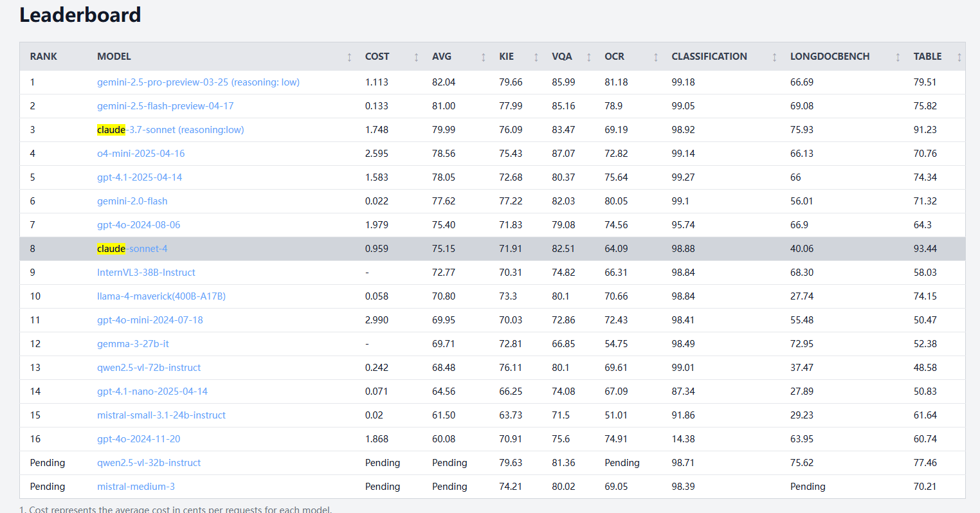This screenshot has width=980, height=513.
Task: Open mistral-small-3.1-24b-instruct link
Action: click(x=161, y=415)
